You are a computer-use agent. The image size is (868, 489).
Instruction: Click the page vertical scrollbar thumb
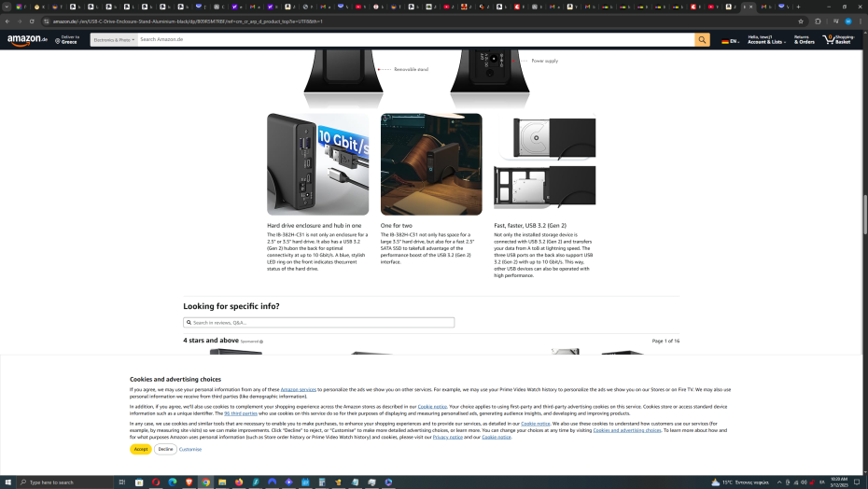[x=864, y=215]
